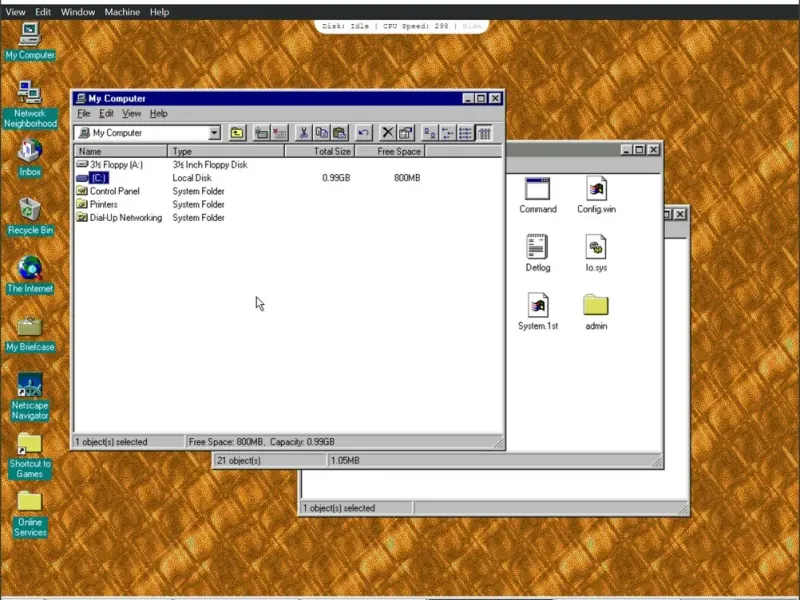Select the Command file icon in back window
Viewport: 800px width, 600px height.
click(x=538, y=195)
